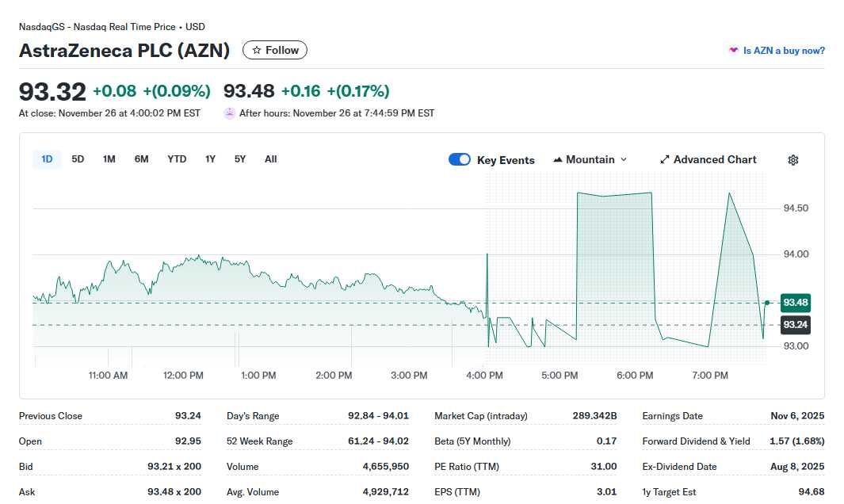Click the purple icon beside the AZN buy question
This screenshot has width=844, height=504.
tap(734, 51)
